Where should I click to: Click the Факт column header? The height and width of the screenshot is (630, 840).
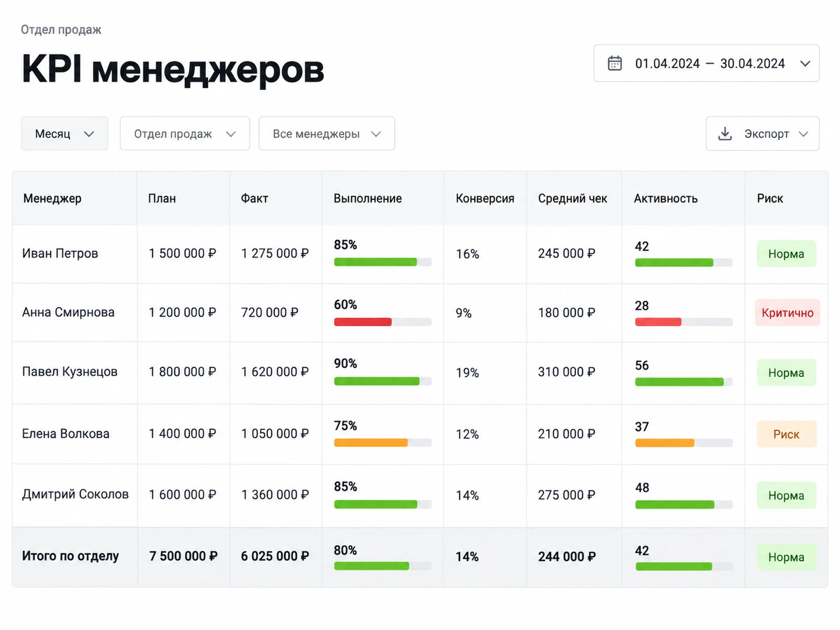255,198
